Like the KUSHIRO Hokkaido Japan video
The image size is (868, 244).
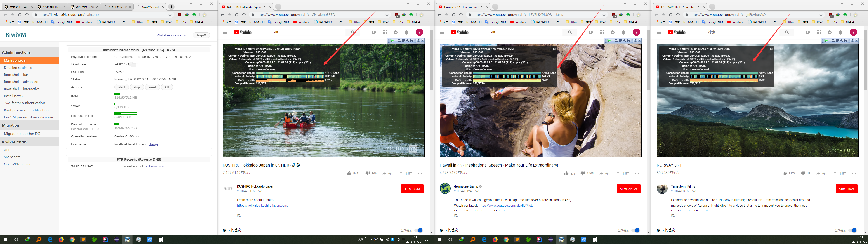349,173
